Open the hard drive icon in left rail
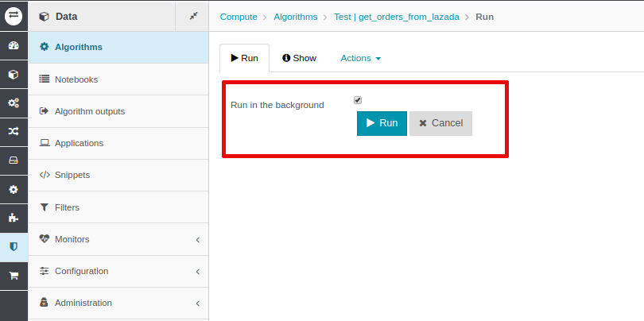 pos(14,160)
